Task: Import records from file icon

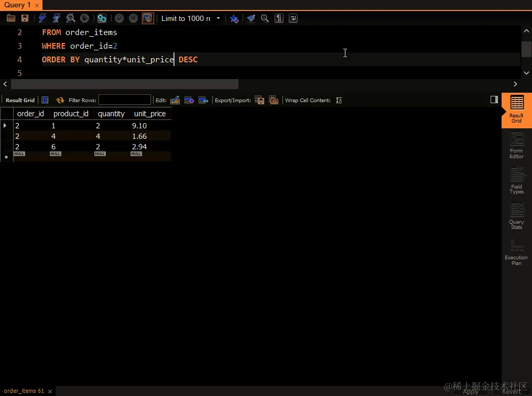Action: (x=274, y=100)
